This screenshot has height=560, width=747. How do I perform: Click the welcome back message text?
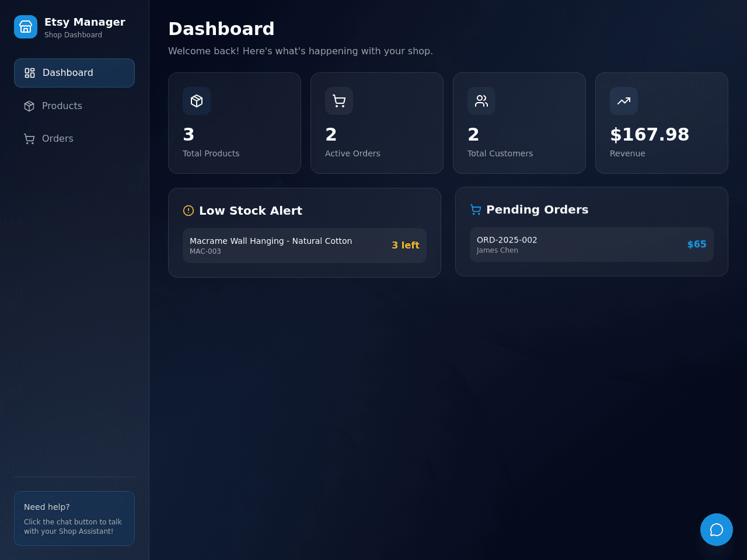coord(301,51)
